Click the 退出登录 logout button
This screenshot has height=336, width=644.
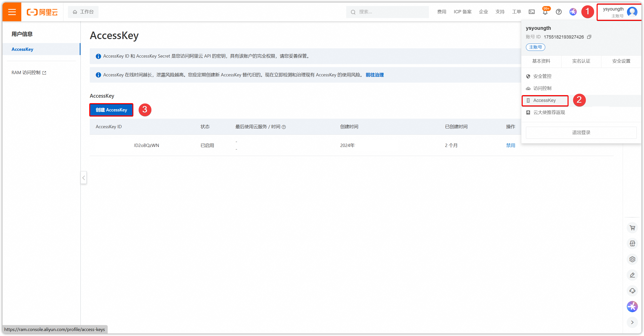pos(581,132)
